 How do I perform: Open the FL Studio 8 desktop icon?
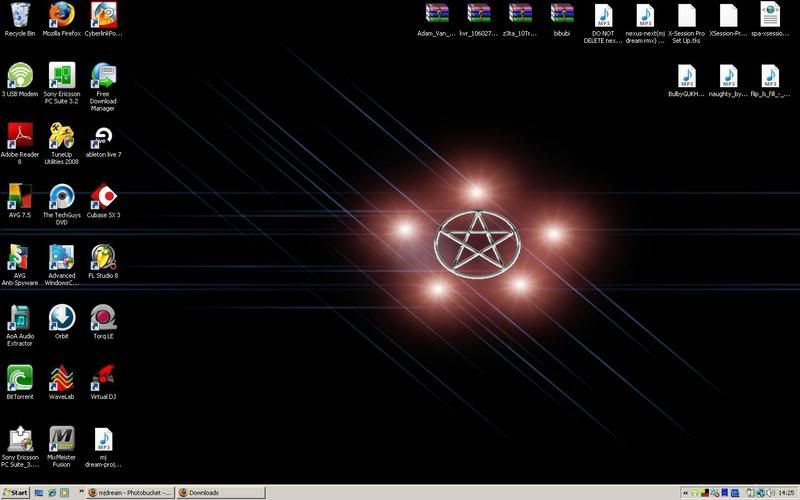(103, 258)
